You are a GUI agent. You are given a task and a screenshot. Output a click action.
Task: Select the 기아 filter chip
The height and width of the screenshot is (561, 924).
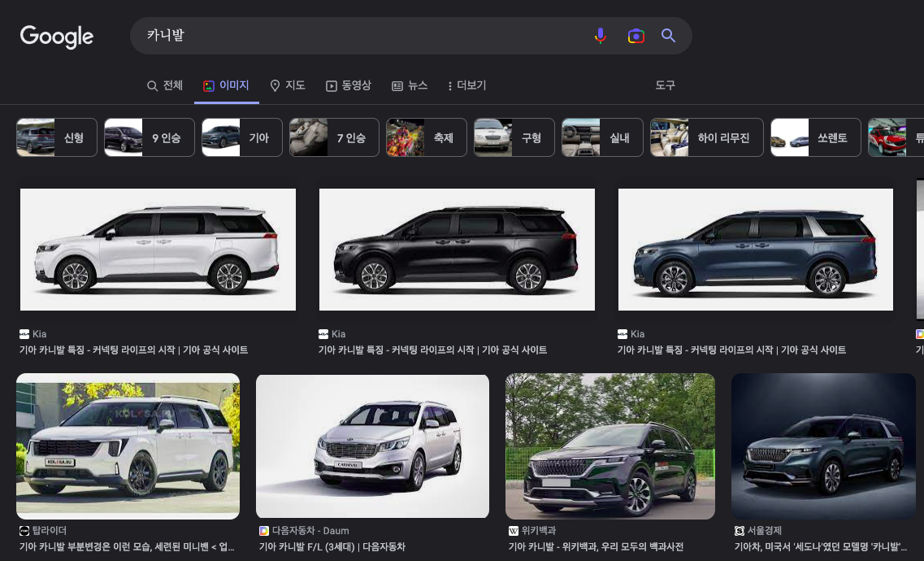click(x=241, y=137)
